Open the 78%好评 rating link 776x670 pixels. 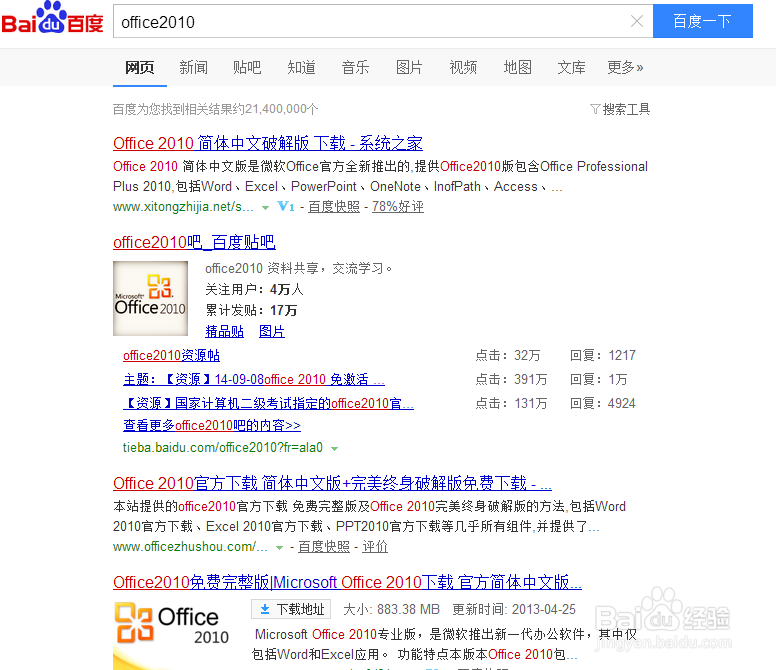(x=398, y=206)
